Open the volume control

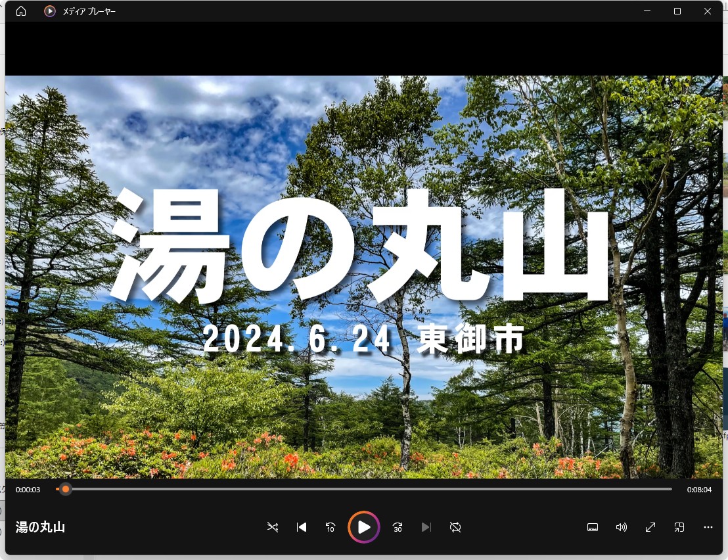(621, 526)
